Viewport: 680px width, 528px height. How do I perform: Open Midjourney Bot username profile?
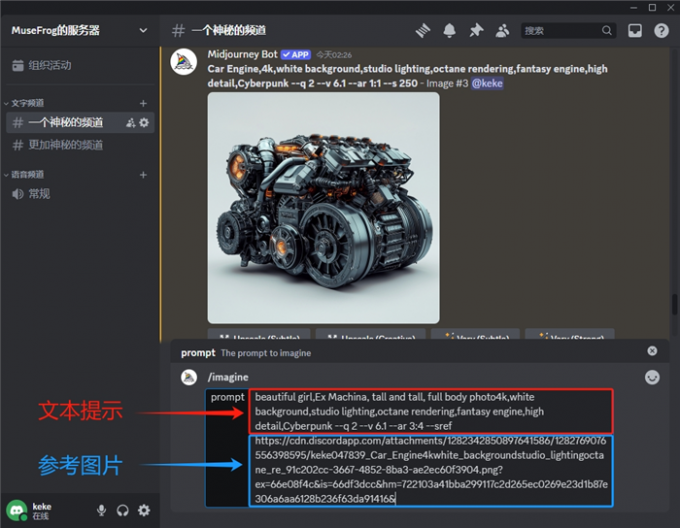(x=242, y=54)
